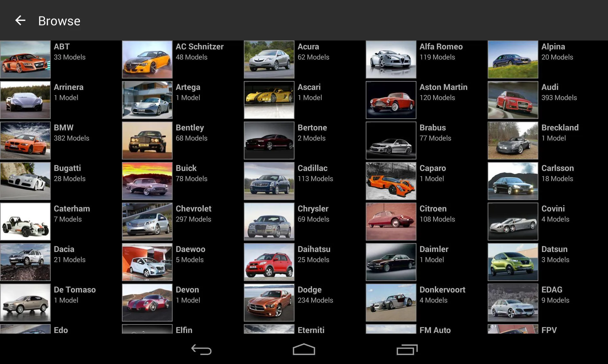This screenshot has height=364, width=608.
Task: Click the FPV brand name
Action: 549,330
